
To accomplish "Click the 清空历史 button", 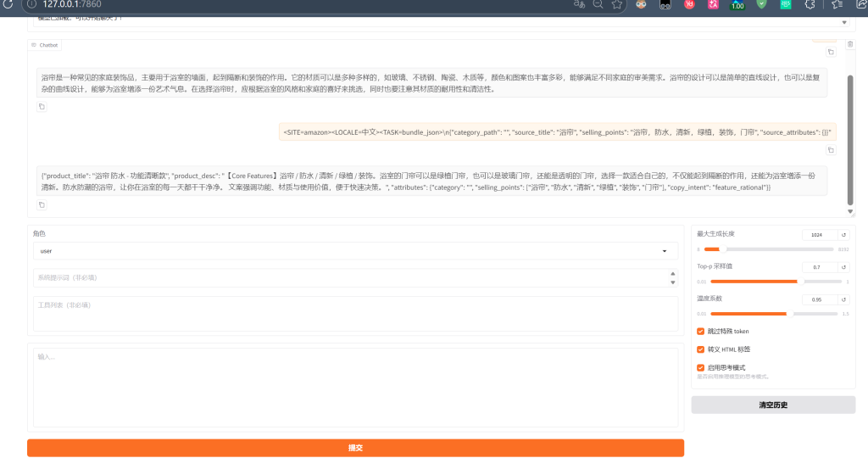I will [773, 405].
